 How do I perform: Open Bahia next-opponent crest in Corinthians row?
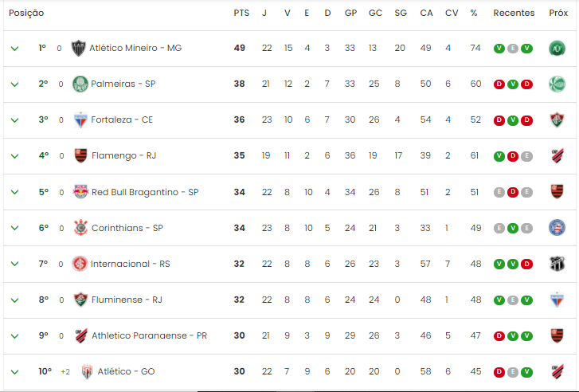557,228
